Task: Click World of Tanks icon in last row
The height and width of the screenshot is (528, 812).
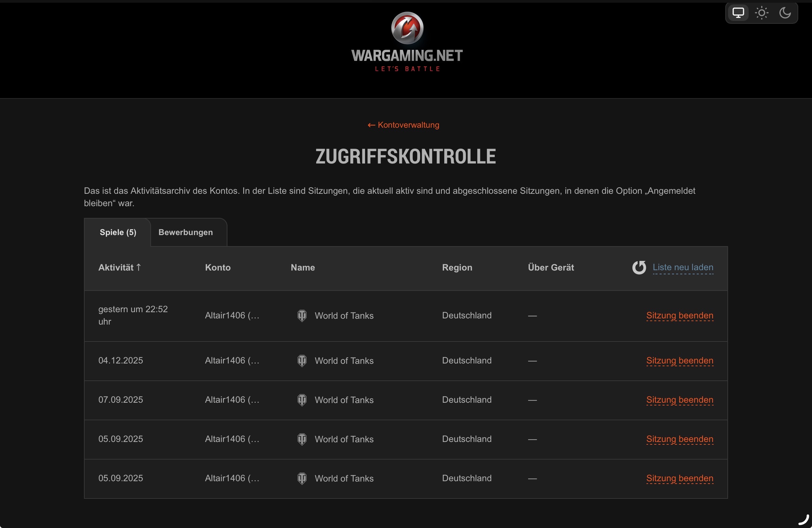Action: [302, 478]
